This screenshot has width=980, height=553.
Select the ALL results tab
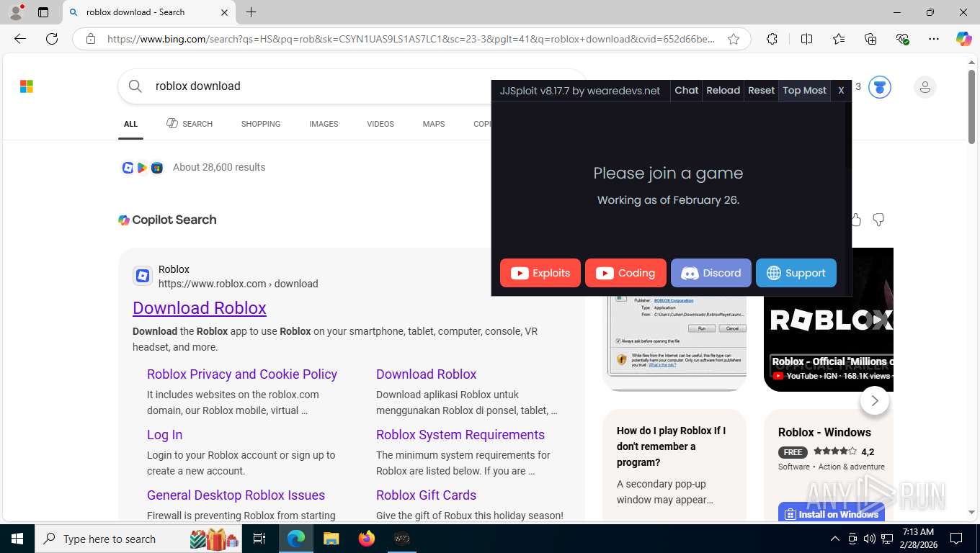tap(130, 124)
